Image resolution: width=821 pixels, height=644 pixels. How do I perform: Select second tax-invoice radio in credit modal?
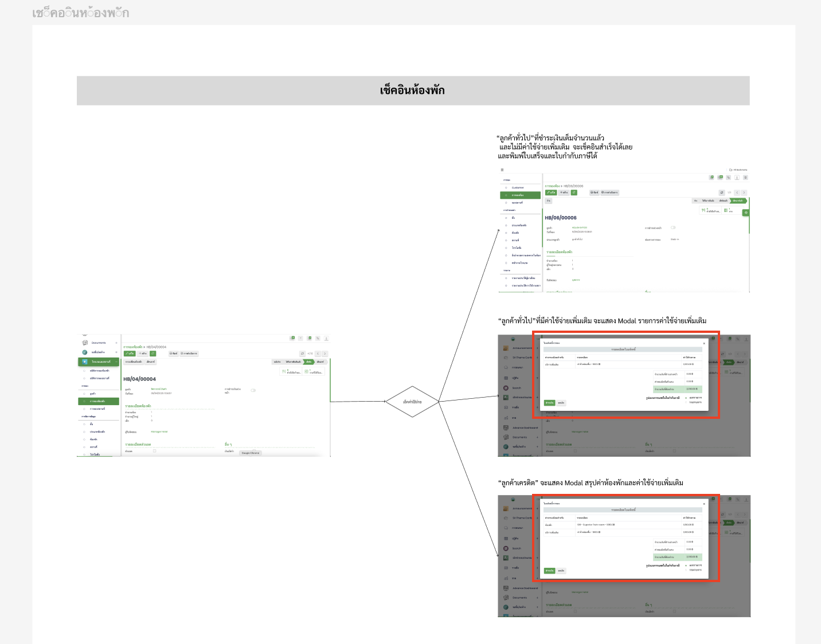(x=686, y=570)
